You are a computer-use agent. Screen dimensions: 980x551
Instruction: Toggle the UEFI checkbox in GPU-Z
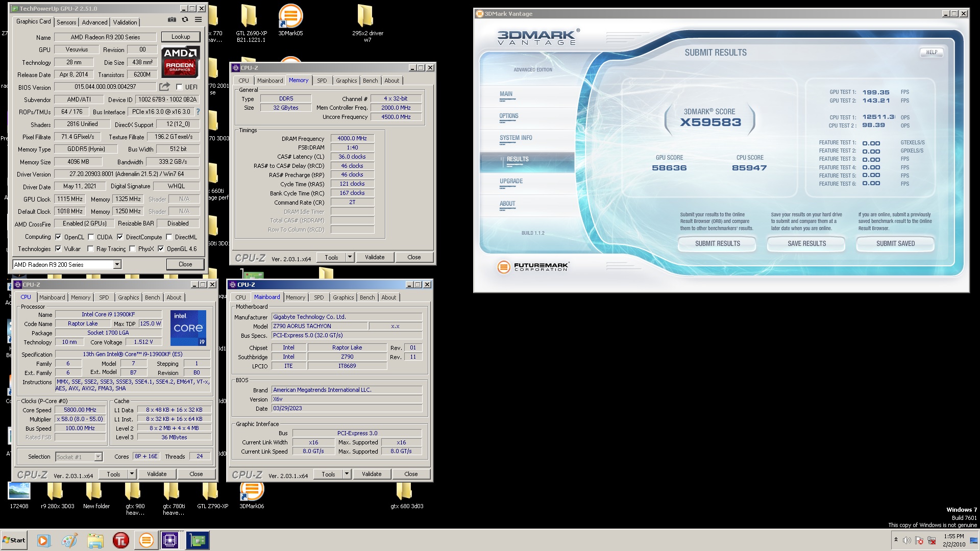[179, 87]
